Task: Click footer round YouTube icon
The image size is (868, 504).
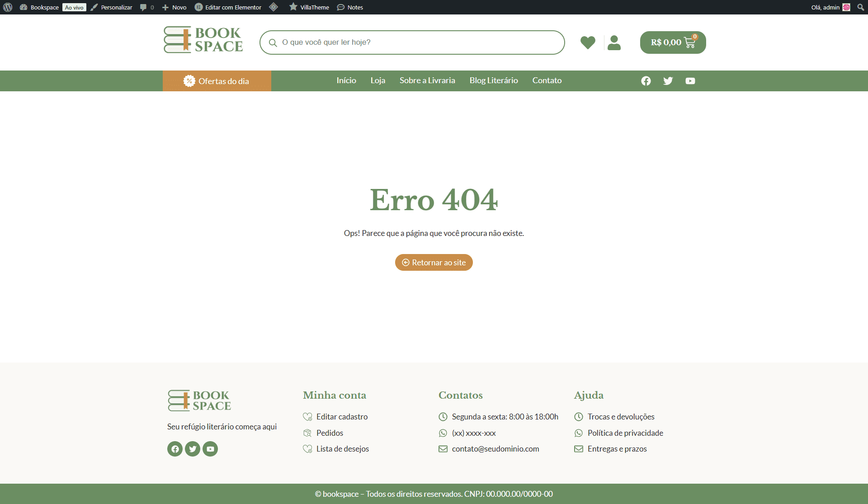Action: click(210, 449)
